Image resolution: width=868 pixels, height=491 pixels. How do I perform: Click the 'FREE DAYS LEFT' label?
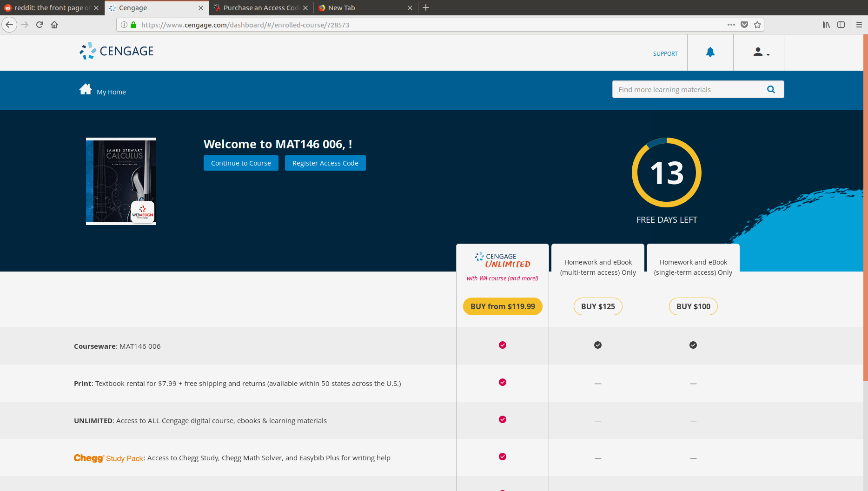(x=667, y=220)
